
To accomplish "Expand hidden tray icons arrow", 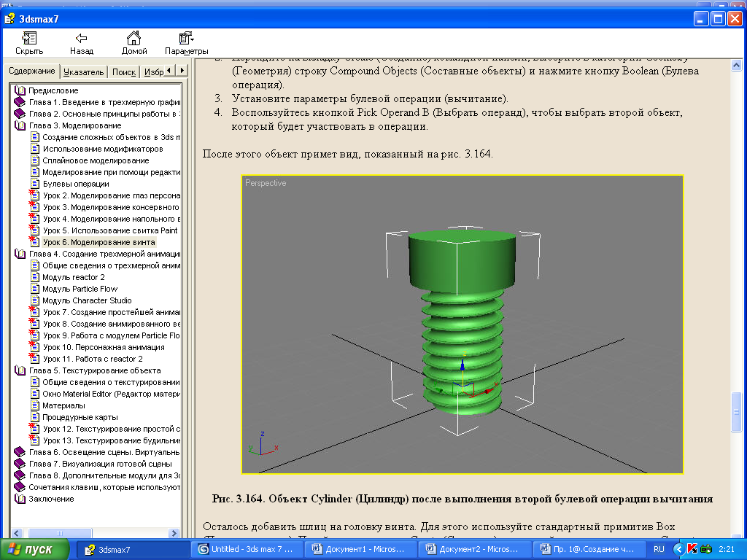I will pos(679,549).
